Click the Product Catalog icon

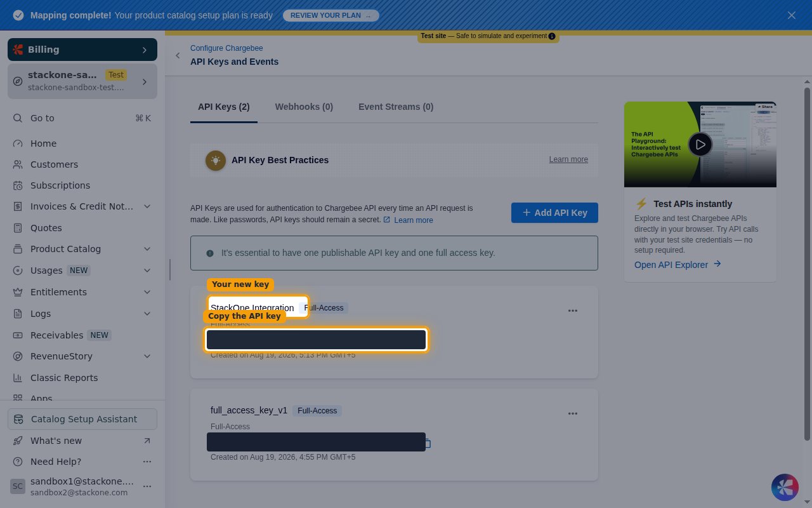[x=18, y=249]
